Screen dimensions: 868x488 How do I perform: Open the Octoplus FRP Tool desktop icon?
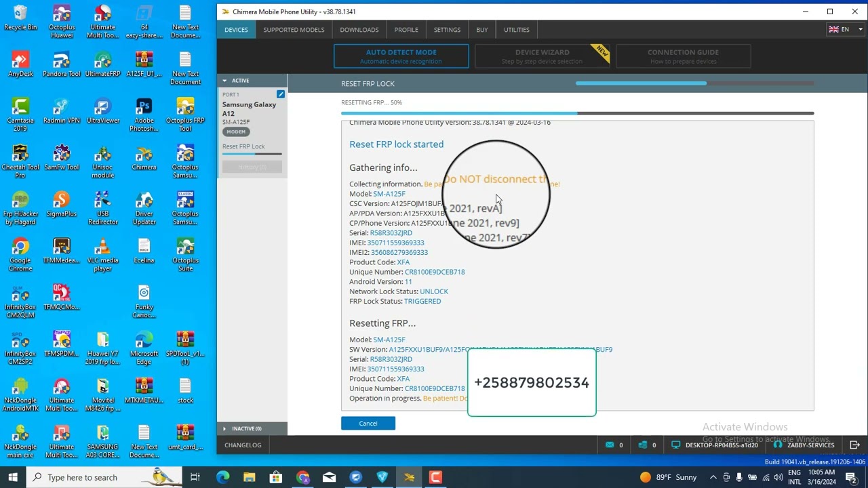(185, 115)
